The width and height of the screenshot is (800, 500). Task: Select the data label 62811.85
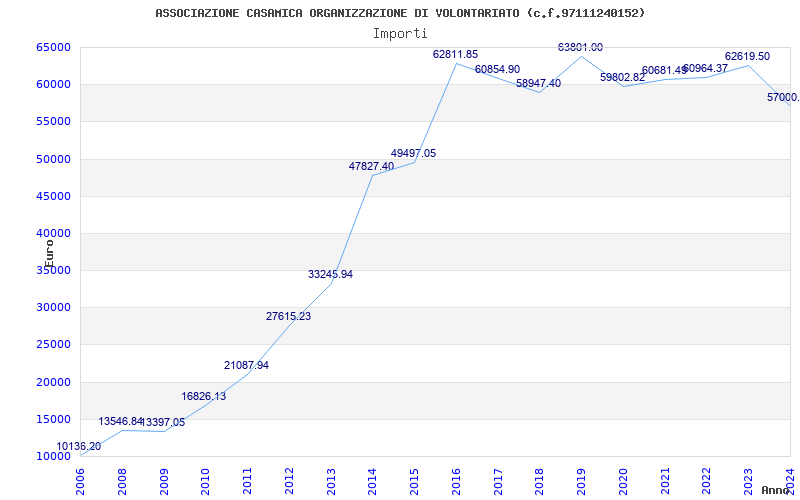pos(456,54)
